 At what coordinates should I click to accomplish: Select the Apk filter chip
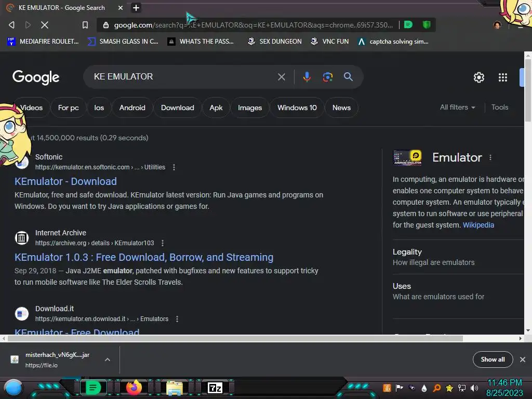216,108
